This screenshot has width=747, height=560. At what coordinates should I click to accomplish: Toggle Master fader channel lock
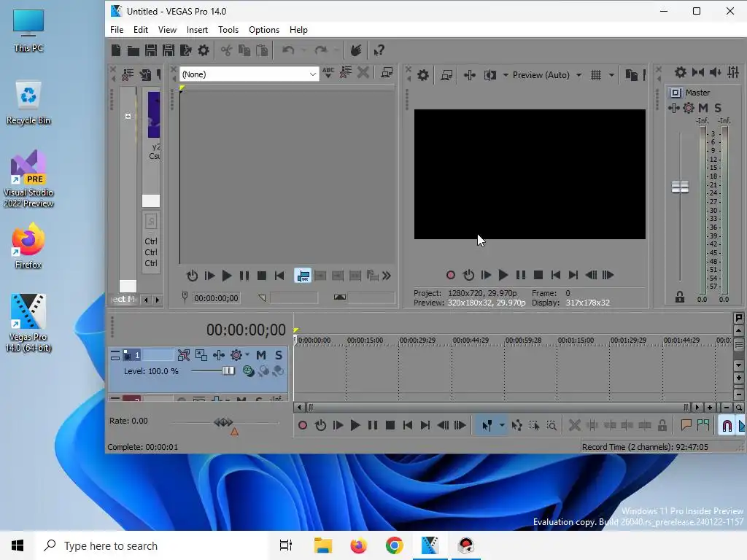(x=680, y=297)
